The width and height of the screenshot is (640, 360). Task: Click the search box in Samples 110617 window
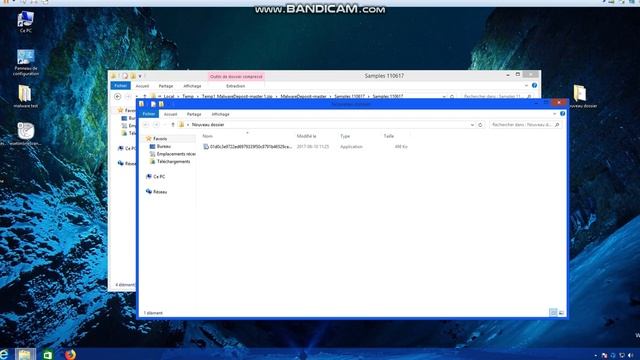pos(497,96)
